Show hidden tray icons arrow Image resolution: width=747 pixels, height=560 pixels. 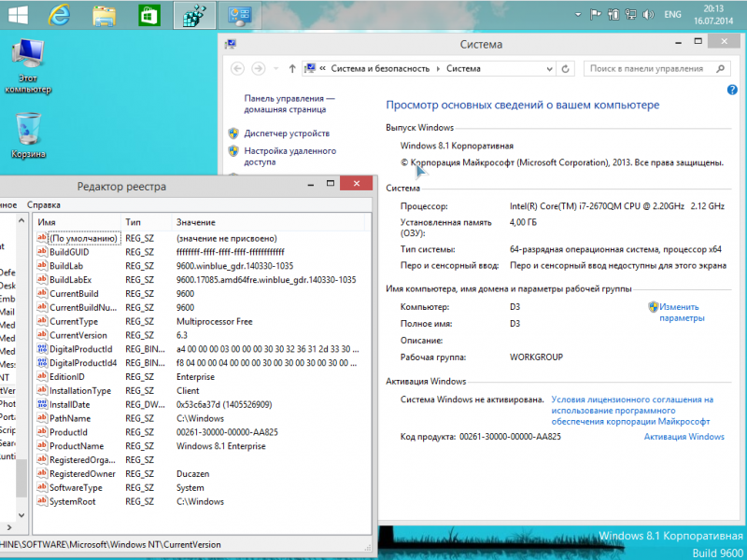point(578,15)
